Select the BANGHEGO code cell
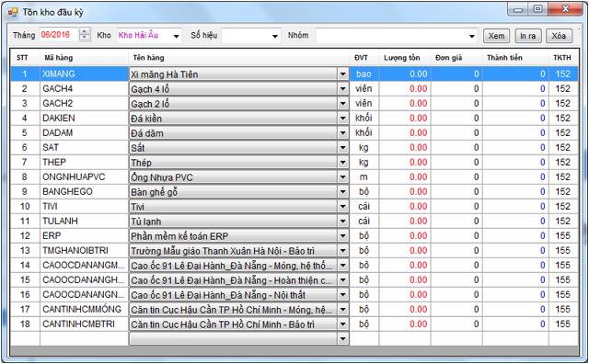The image size is (589, 364). 84,191
